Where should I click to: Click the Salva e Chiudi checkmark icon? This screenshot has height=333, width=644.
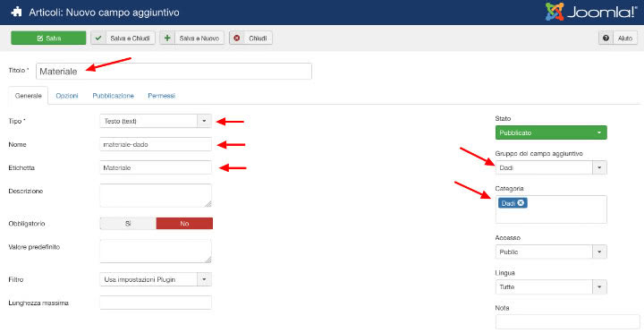[97, 38]
